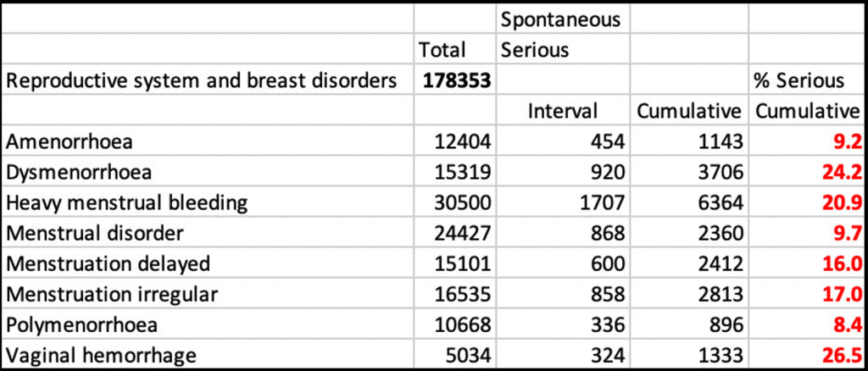The height and width of the screenshot is (371, 868).
Task: Select the % Serious header cell
Action: pos(800,81)
